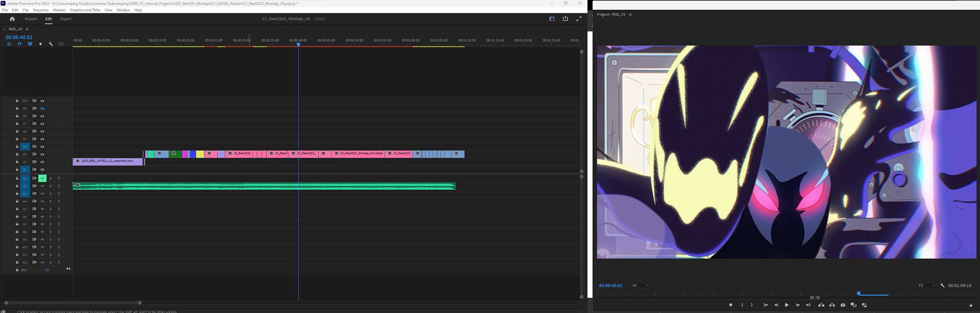Mark In point in Program monitor

(x=742, y=305)
